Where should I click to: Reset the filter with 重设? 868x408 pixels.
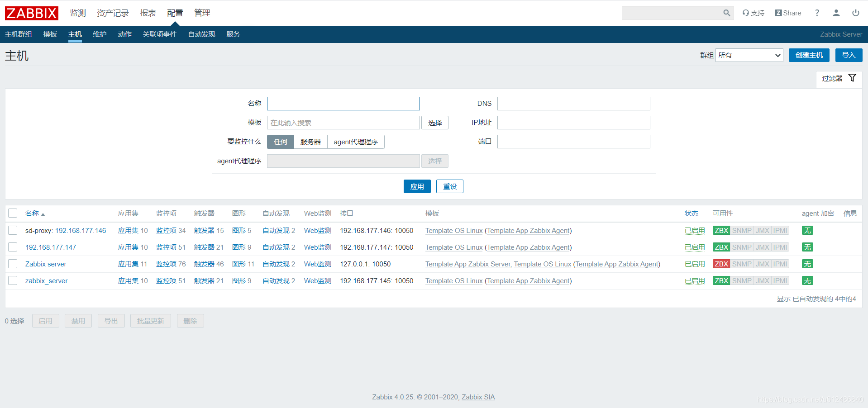point(450,186)
